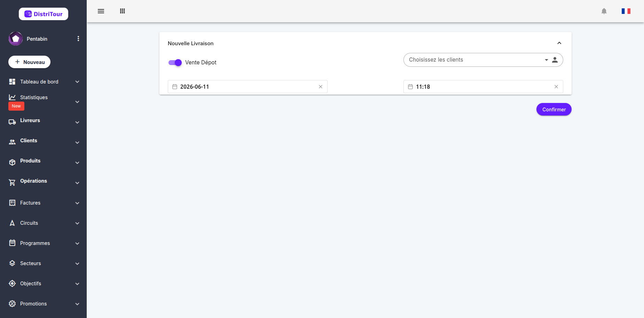Click the Nouveau button

click(x=29, y=62)
